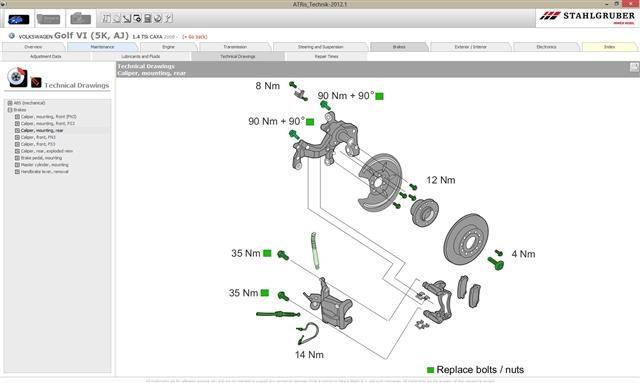The width and height of the screenshot is (640, 383).
Task: Click icon beside Brake pedal, mounting
Action: point(17,158)
